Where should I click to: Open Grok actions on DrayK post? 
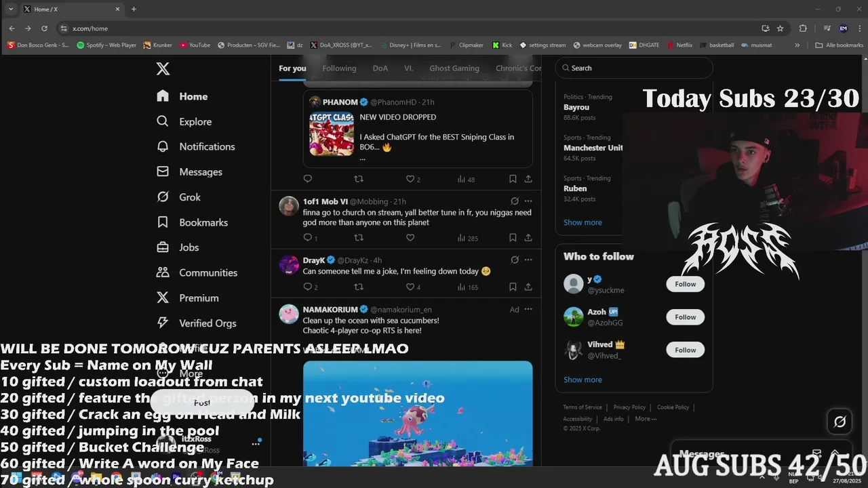515,260
